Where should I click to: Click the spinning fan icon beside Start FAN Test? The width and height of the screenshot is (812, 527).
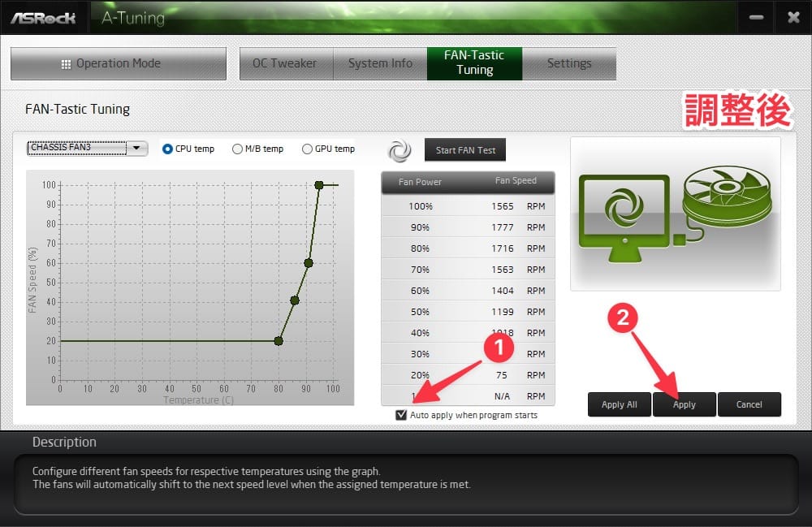[x=400, y=151]
